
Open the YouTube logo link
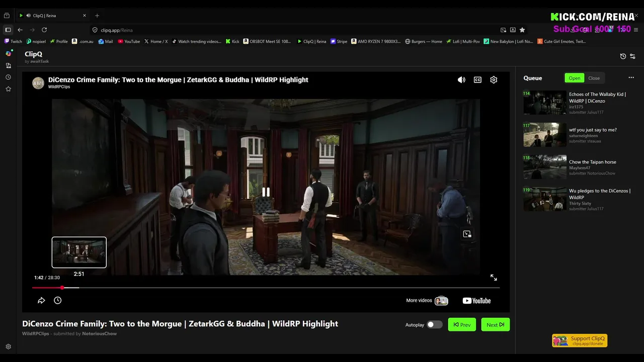476,301
